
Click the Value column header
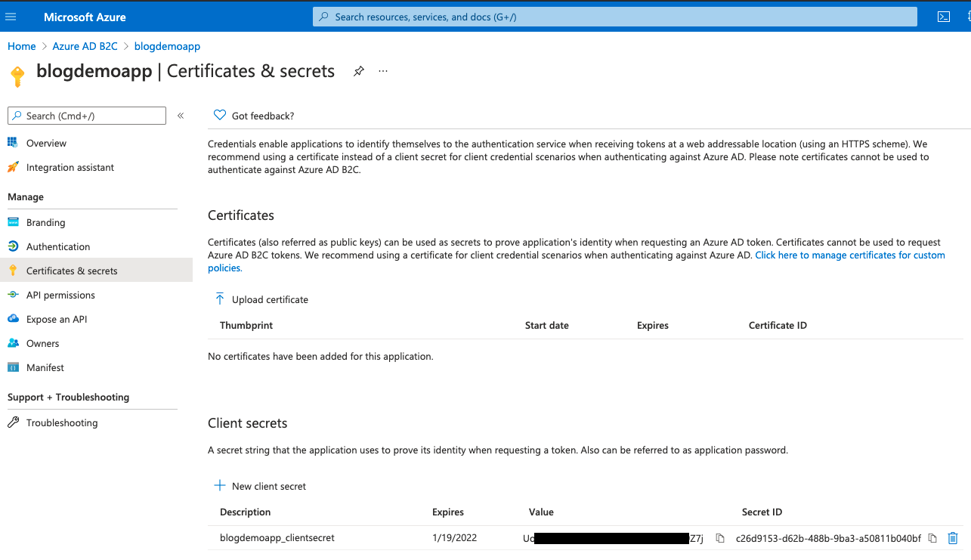pyautogui.click(x=541, y=512)
